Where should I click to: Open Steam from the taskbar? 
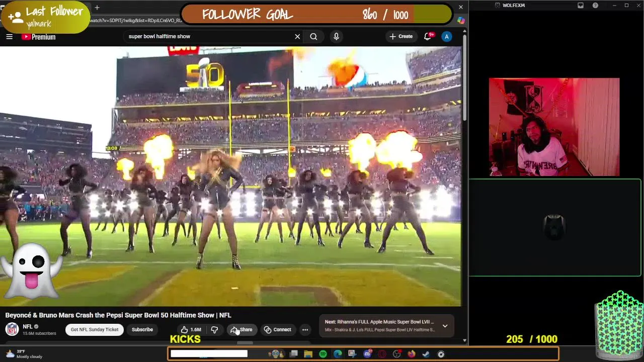(x=426, y=354)
